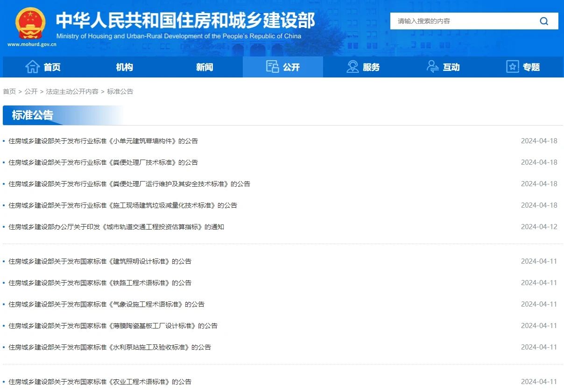
Task: Click the date 2024-04-11 beside 《铁路工程术语标准》
Action: [x=539, y=283]
